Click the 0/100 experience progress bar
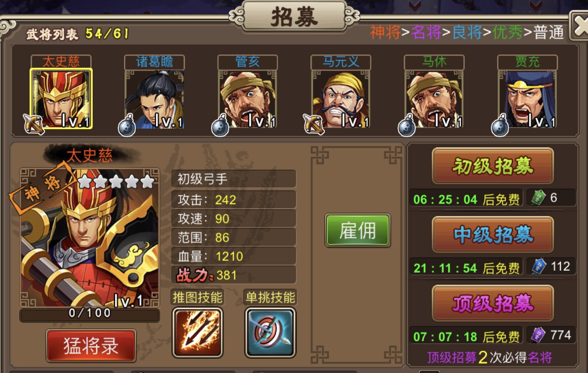This screenshot has height=373, width=588. click(89, 314)
